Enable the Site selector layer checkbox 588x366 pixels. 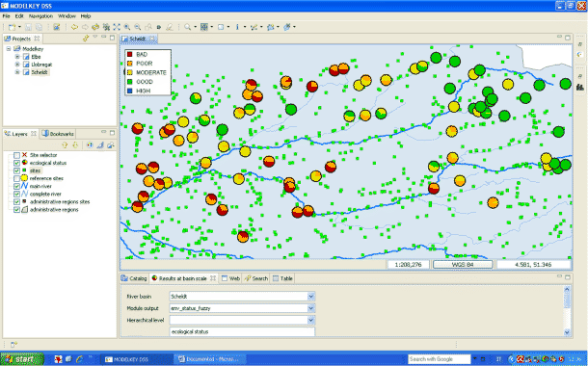(x=16, y=155)
